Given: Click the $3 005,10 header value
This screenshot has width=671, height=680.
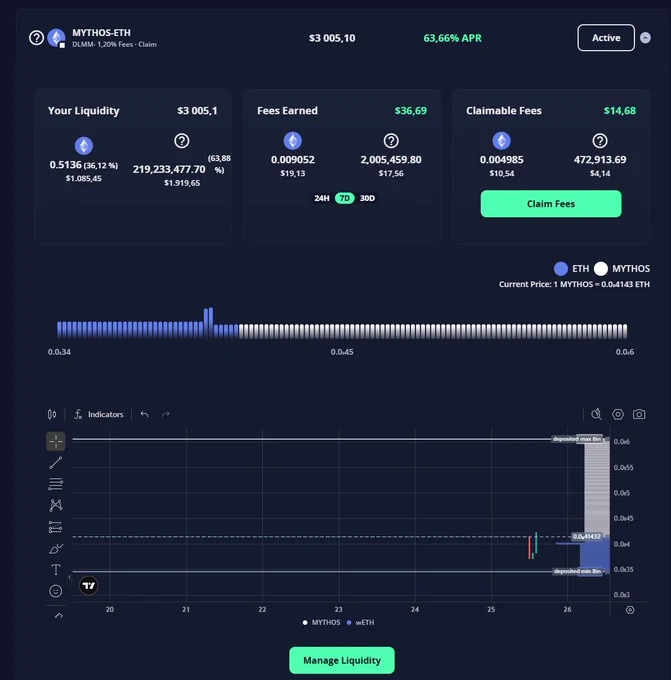Looking at the screenshot, I should point(332,38).
